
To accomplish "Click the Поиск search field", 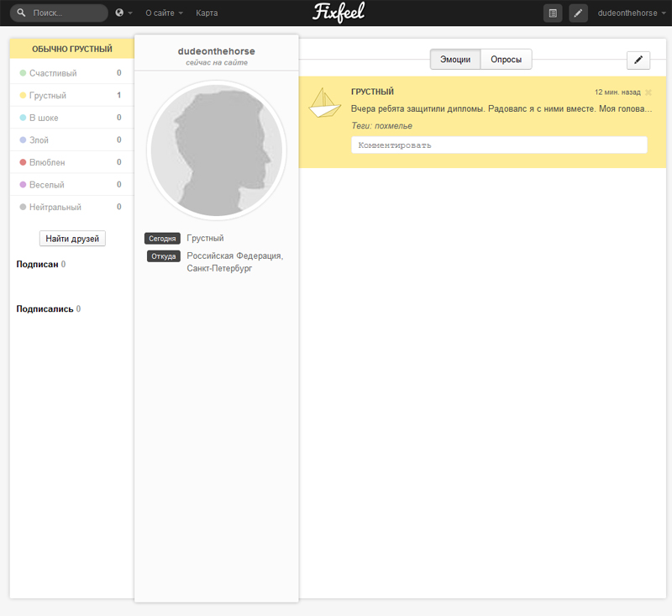I will click(x=59, y=13).
